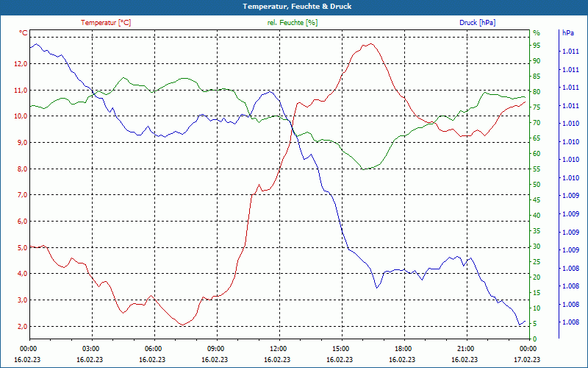Screen dimensions: 588x368
Task: Click the 15 humidity axis tick
Action: [x=537, y=292]
